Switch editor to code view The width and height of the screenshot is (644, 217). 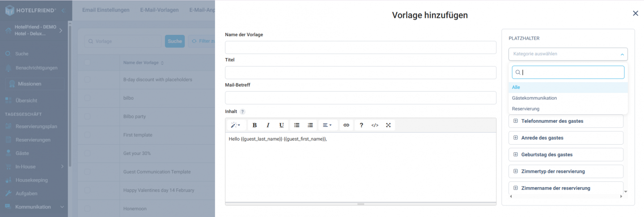[375, 125]
